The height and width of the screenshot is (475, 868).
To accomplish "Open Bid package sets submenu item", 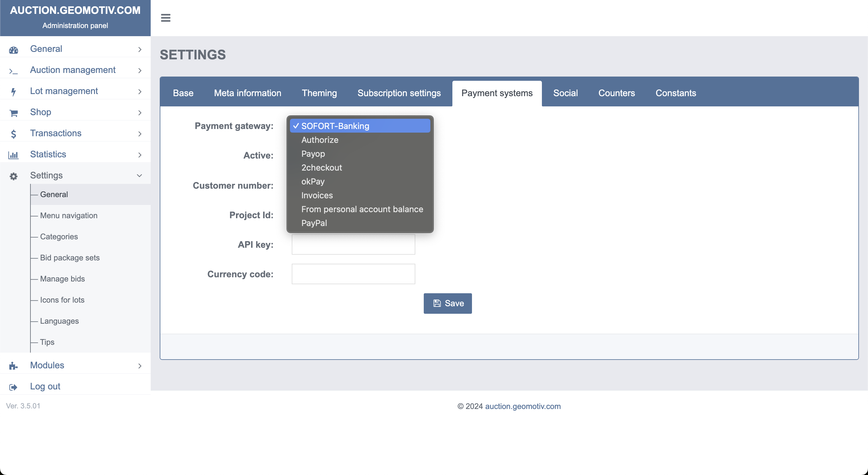I will tap(70, 258).
